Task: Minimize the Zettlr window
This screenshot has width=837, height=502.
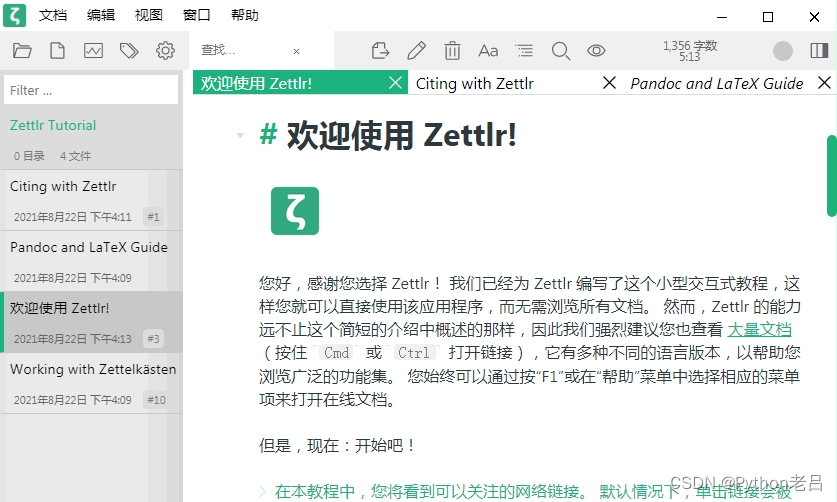Action: coord(722,17)
